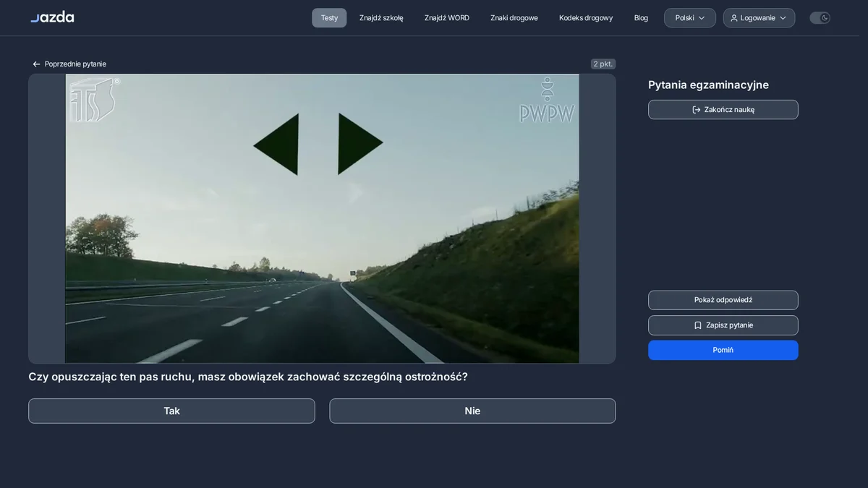This screenshot has width=868, height=488.
Task: Open the Kodeks drogowy section
Action: click(x=586, y=18)
